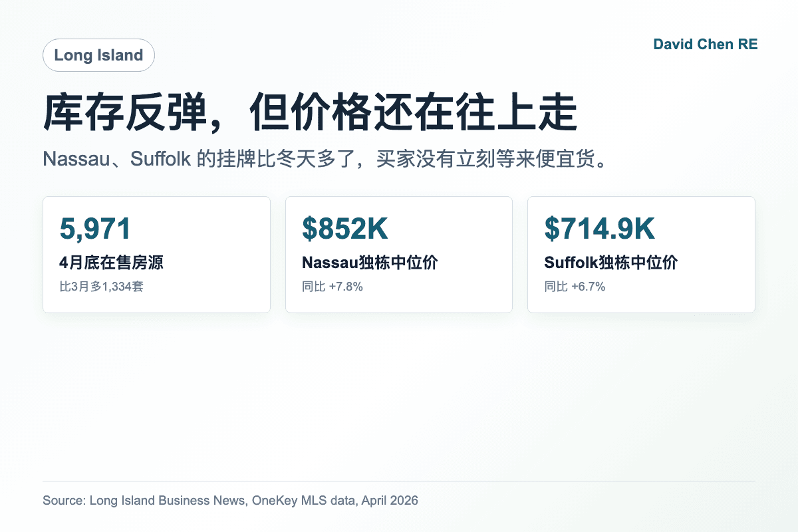The image size is (798, 532).
Task: Click the Suffolk独栋中位价 label
Action: point(611,263)
